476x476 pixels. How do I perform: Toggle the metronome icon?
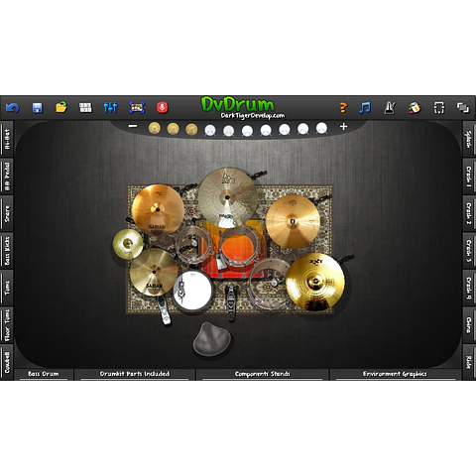click(x=390, y=108)
